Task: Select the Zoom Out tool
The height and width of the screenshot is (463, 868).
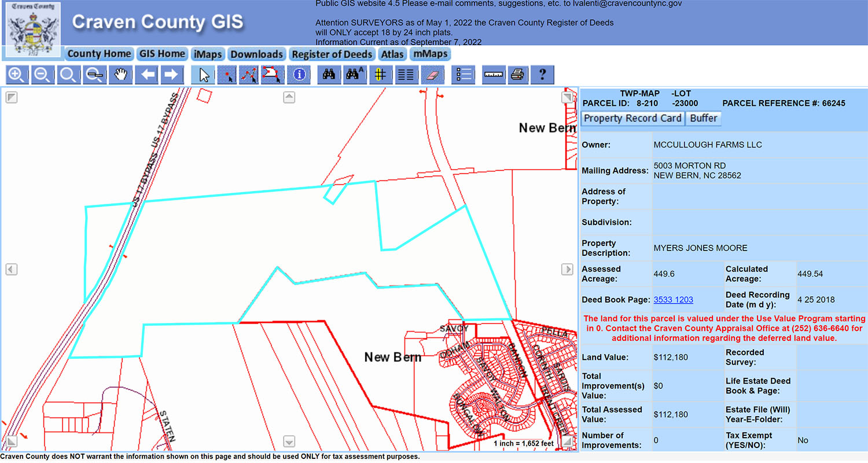Action: [x=42, y=75]
